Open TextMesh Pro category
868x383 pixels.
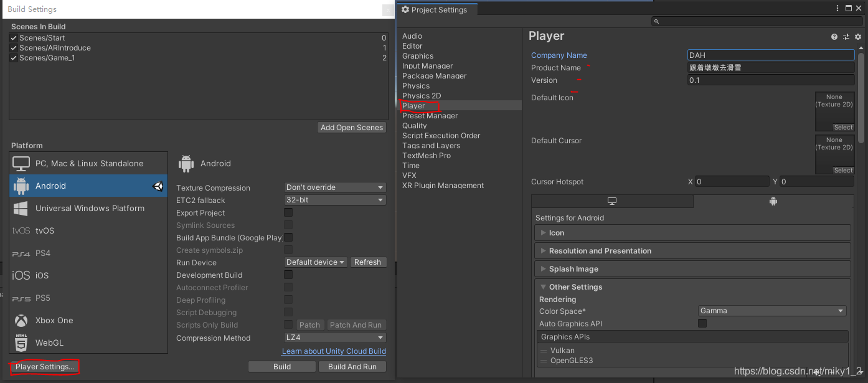427,156
